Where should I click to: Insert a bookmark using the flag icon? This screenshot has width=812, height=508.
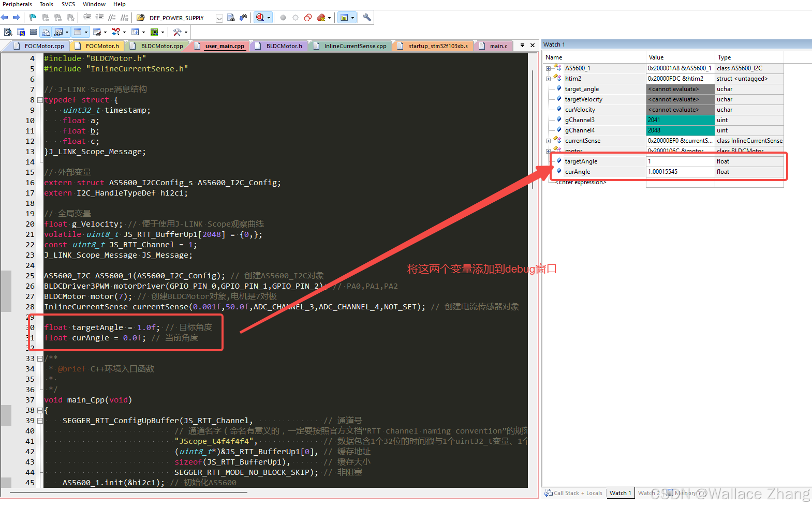tap(33, 18)
